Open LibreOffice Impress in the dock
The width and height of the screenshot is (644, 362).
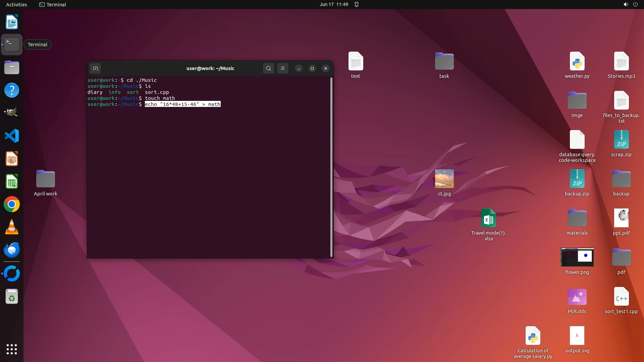point(12,159)
